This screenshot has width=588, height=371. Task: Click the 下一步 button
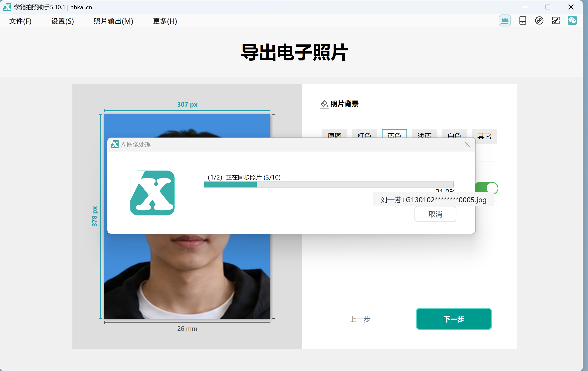tap(454, 319)
